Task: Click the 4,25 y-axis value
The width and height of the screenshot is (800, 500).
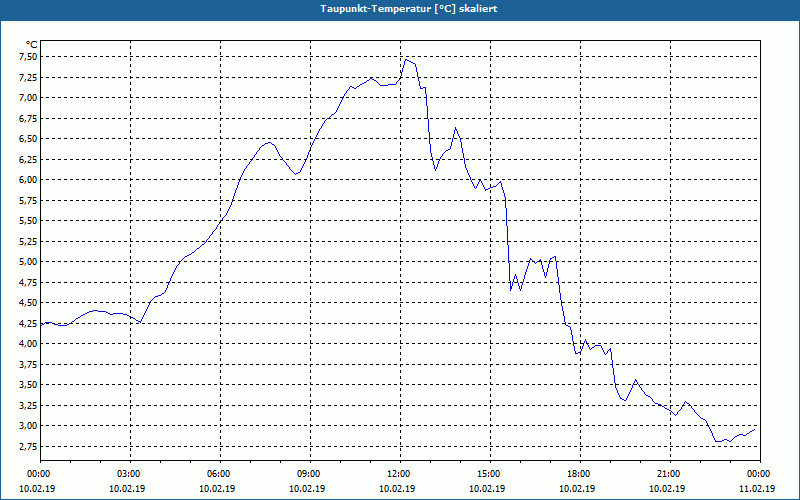Action: point(28,323)
